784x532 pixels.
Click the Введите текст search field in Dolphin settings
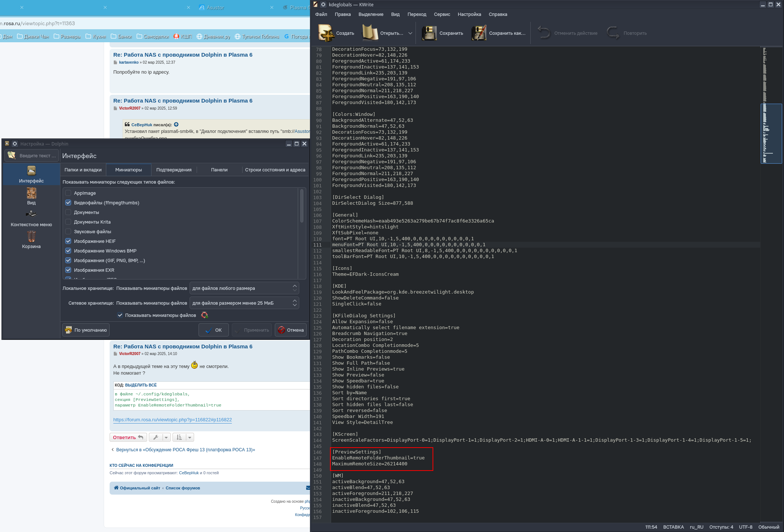click(x=37, y=155)
